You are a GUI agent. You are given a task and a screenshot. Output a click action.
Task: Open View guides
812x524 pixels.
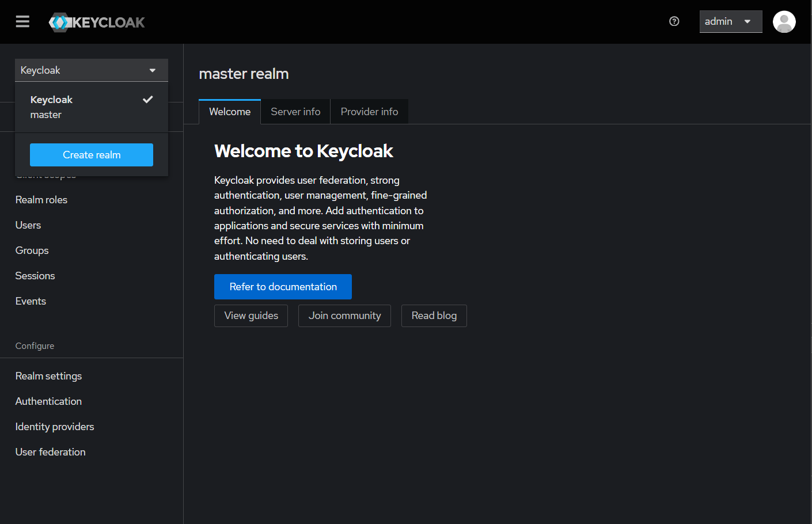point(251,316)
